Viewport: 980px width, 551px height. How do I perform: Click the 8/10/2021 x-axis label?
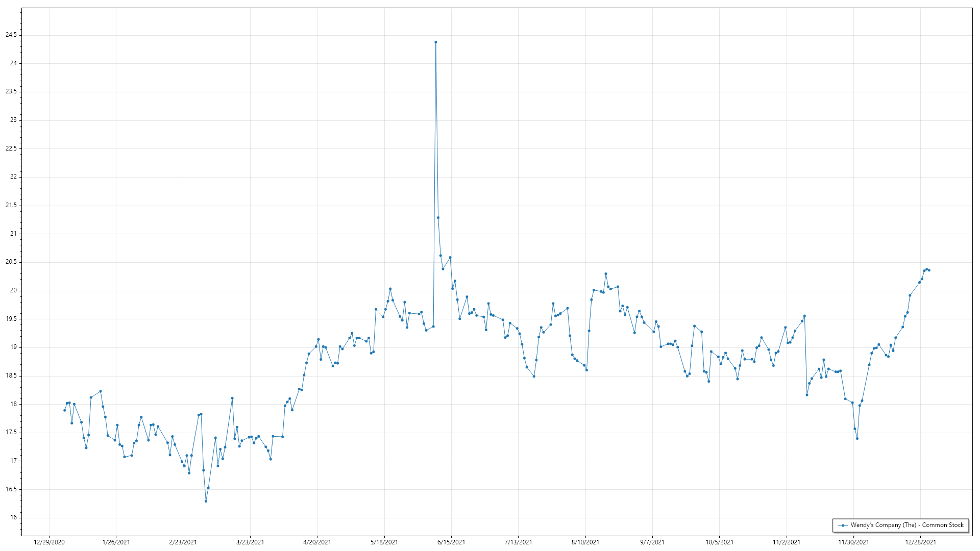[x=585, y=542]
